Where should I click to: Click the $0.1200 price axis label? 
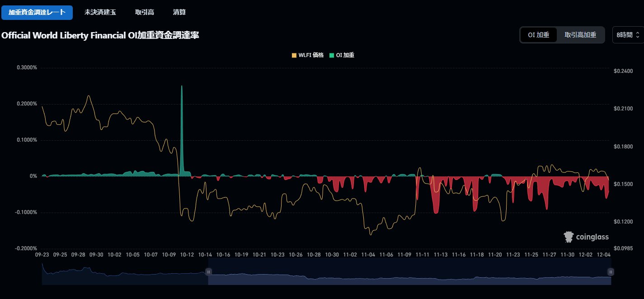[x=623, y=222]
